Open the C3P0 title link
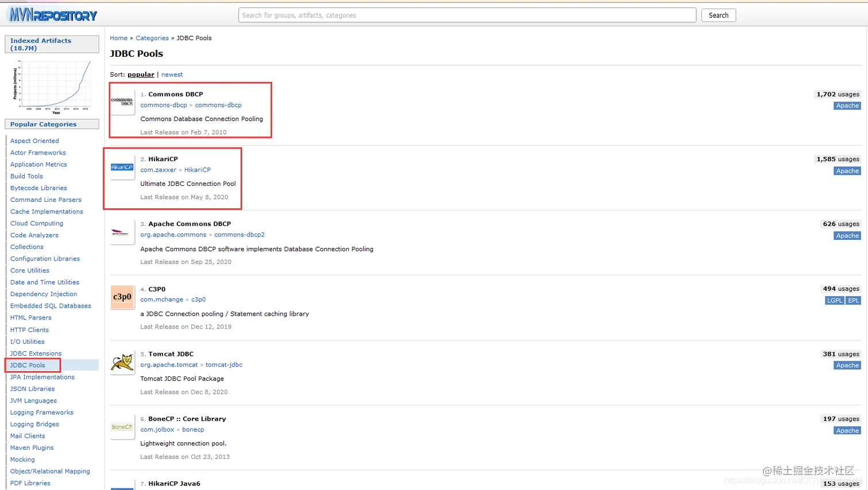868x490 pixels. click(157, 289)
